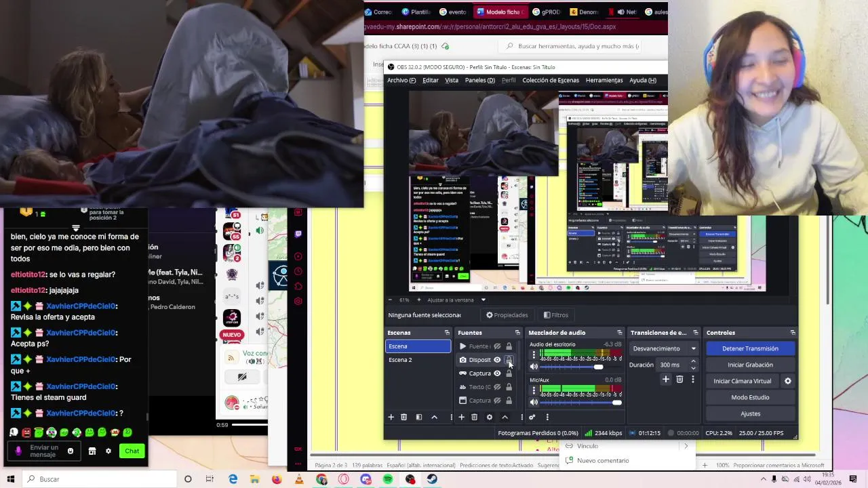Delete selected scene with trash icon in Escenas
The width and height of the screenshot is (868, 488).
(403, 417)
